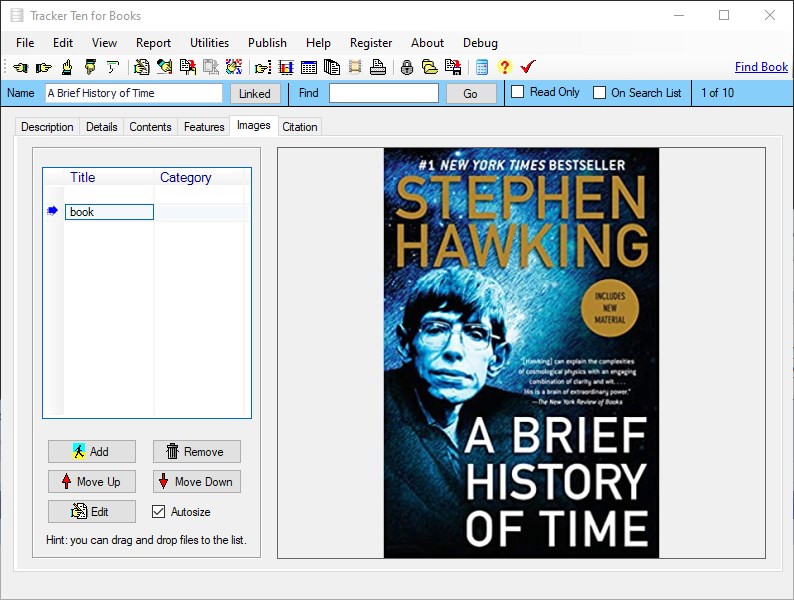Toggle the Read Only checkbox

517,92
